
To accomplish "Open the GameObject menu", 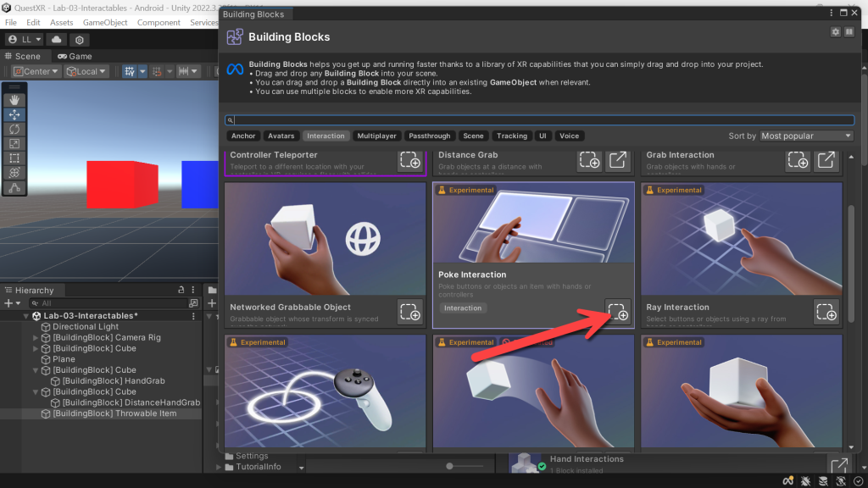I will (x=105, y=23).
